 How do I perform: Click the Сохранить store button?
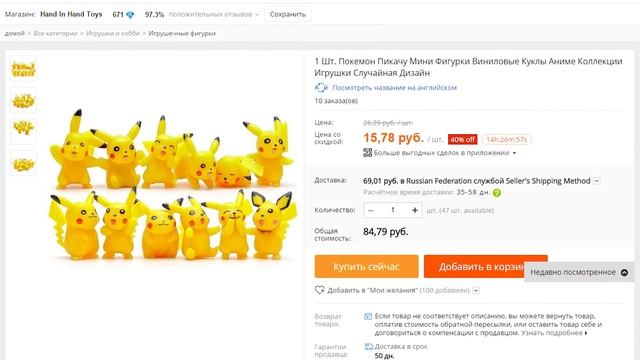[288, 14]
